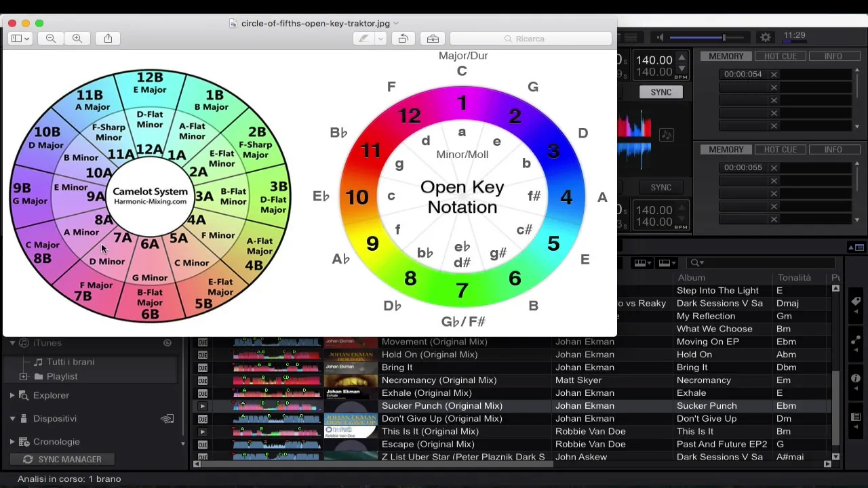Expand the Playlist folder
Viewport: 868px width, 488px height.
(24, 376)
